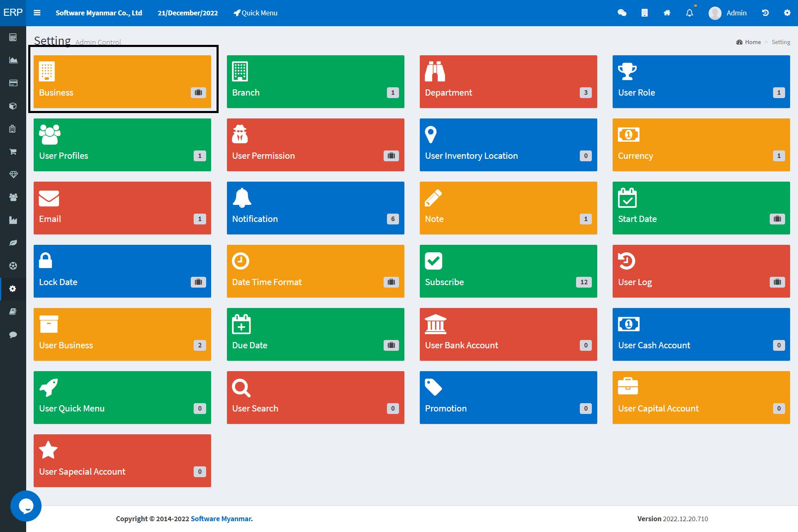This screenshot has width=798, height=532.
Task: Open the User Log tile
Action: point(701,271)
